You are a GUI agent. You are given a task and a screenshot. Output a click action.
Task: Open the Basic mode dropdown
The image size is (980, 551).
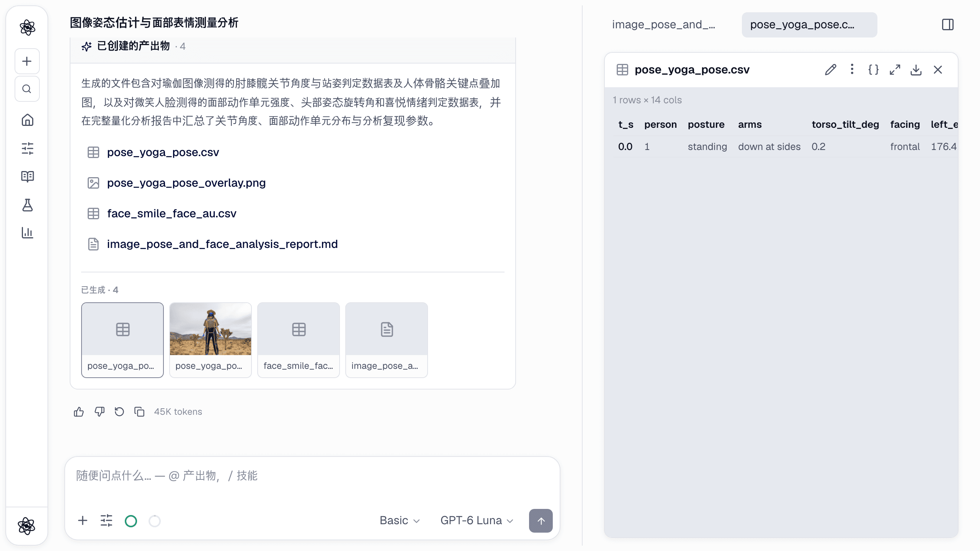coord(400,520)
